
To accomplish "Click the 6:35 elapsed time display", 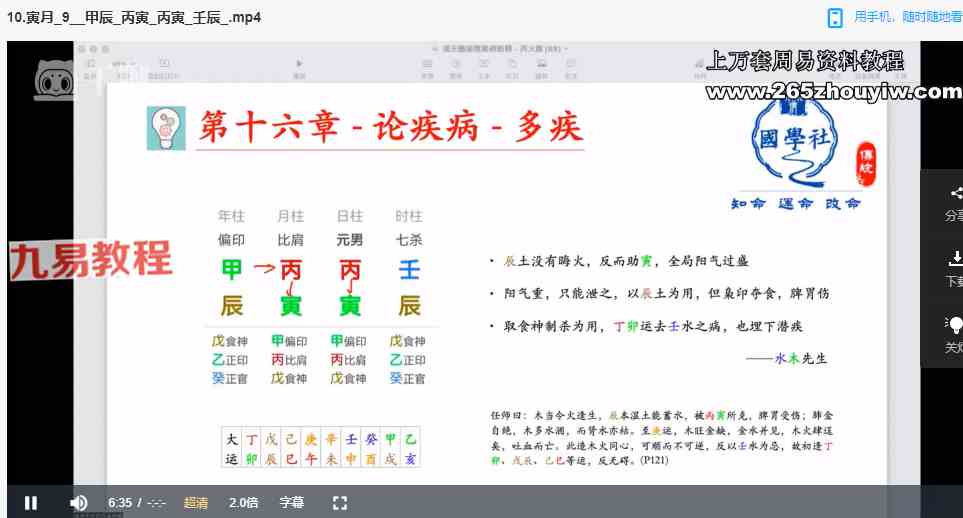I will click(x=119, y=502).
